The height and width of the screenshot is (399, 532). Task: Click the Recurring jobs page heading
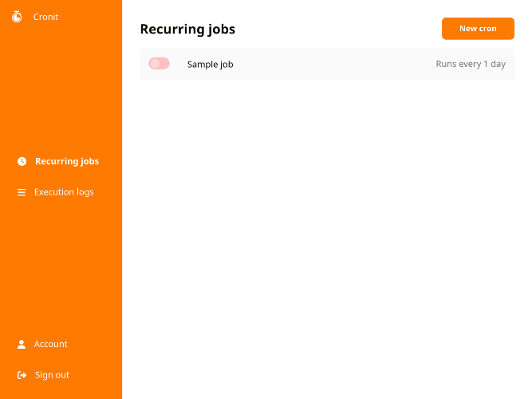coord(187,30)
